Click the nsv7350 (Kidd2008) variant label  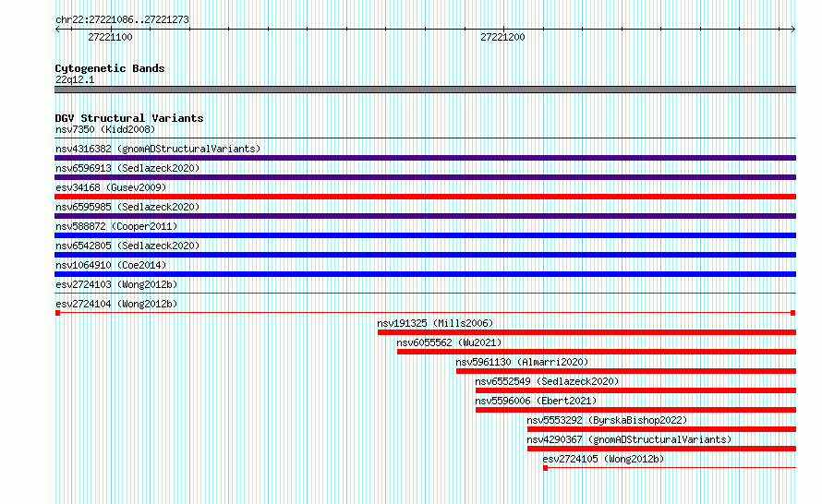tap(105, 129)
